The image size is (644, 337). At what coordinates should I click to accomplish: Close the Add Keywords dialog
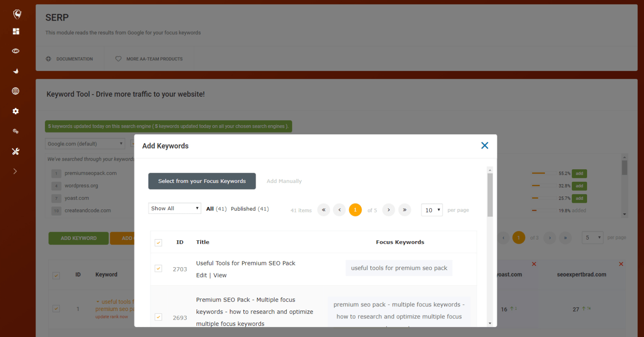click(485, 145)
